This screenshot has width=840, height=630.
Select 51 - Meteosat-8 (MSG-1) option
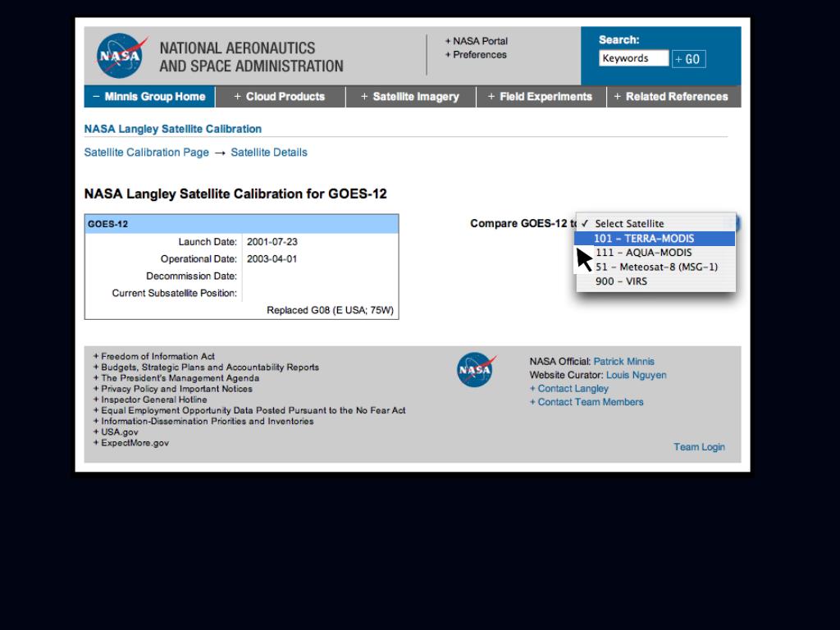[x=655, y=267]
